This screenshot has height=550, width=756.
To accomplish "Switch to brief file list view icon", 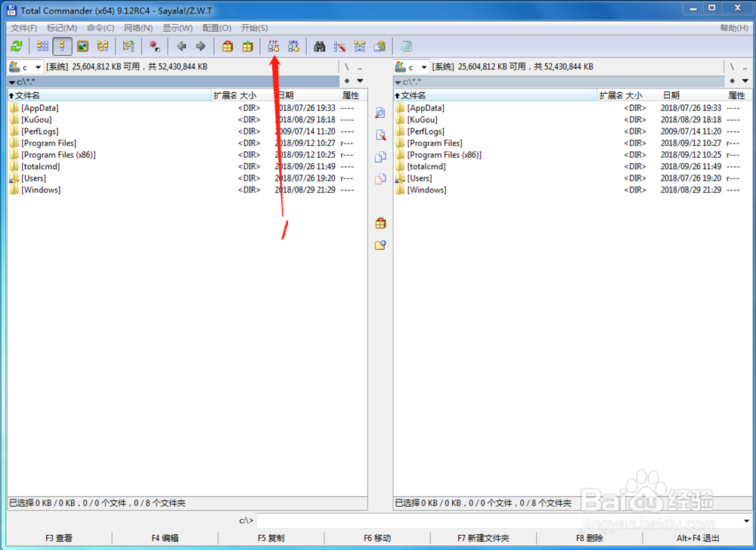I will 42,46.
